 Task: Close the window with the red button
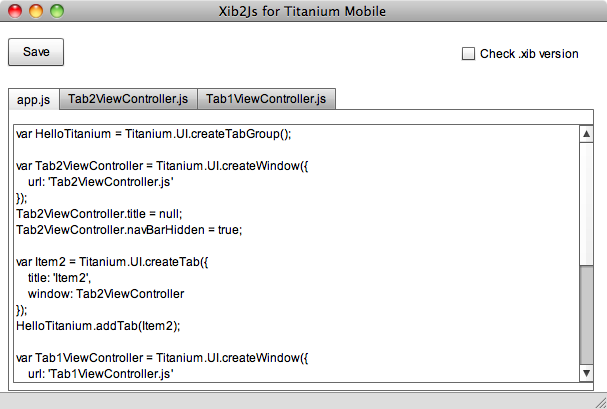[15, 11]
